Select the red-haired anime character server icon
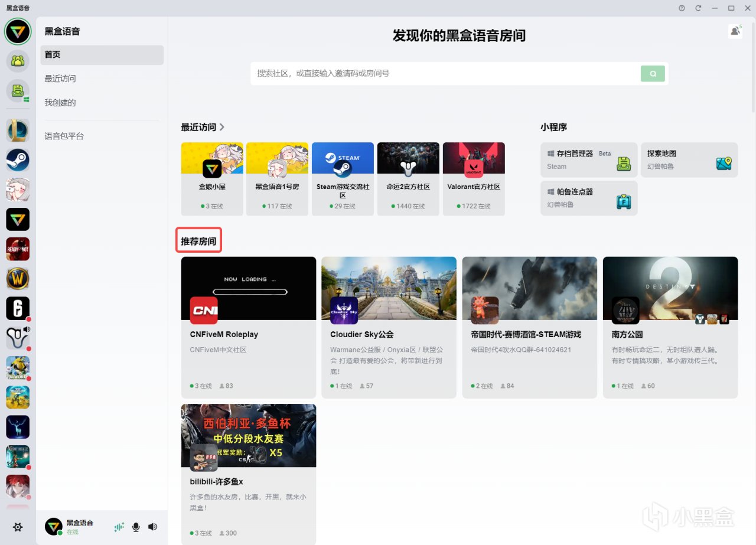This screenshot has height=545, width=756. [x=18, y=487]
